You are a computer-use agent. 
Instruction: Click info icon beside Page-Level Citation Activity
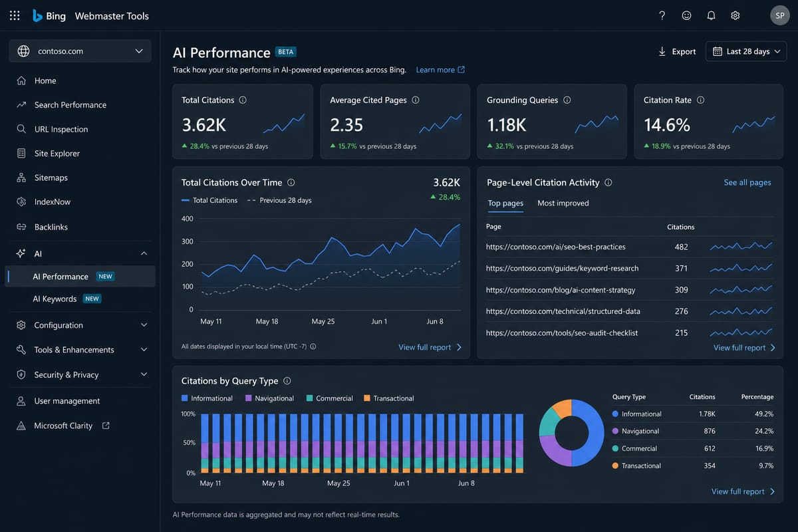click(x=608, y=182)
